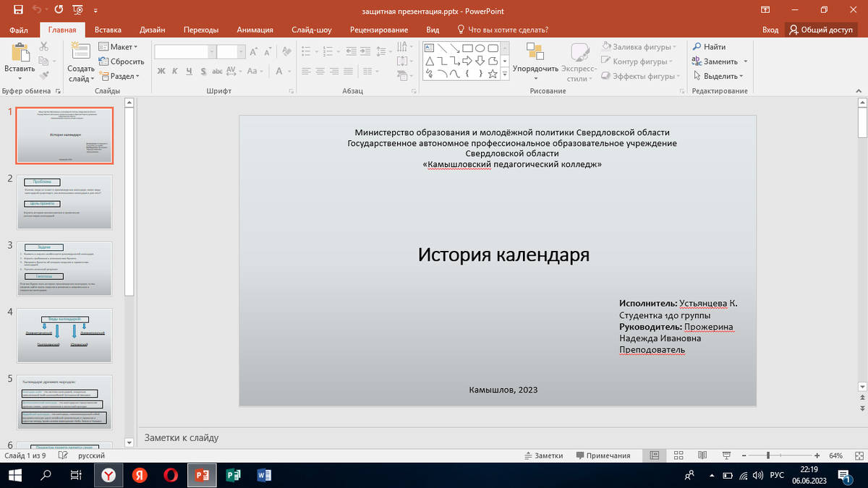The image size is (868, 488).
Task: Select the text box shape in gallery
Action: pos(430,48)
